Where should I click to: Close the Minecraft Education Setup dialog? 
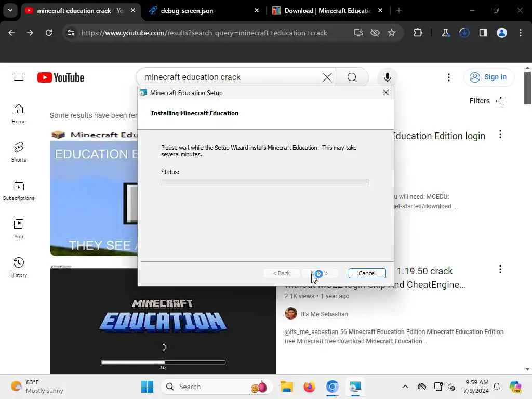[386, 92]
